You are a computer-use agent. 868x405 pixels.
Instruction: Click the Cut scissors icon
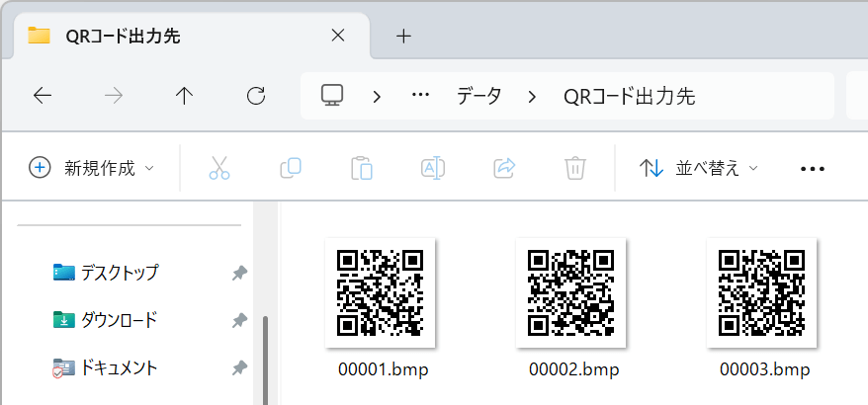pyautogui.click(x=219, y=168)
